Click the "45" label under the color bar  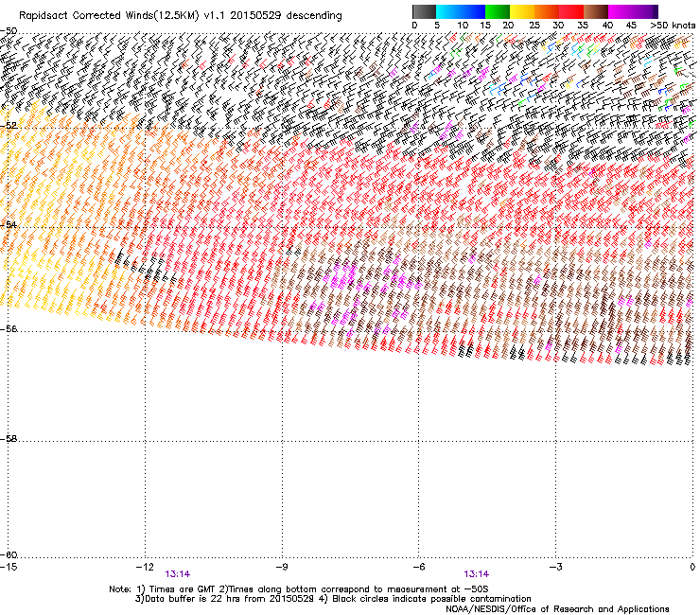tap(631, 26)
